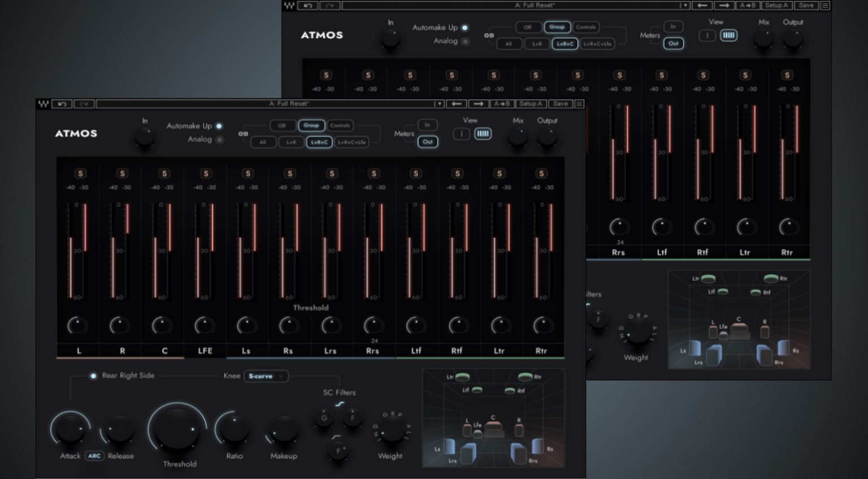
Task: Open the Knee S-curve dropdown
Action: 266,376
